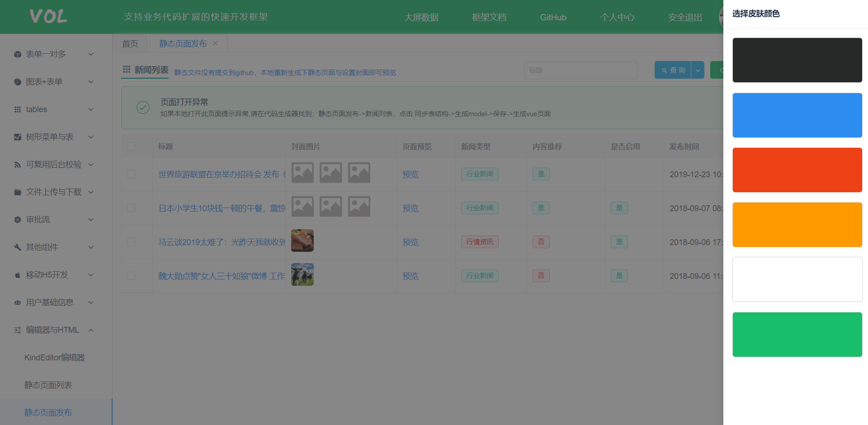868x425 pixels.
Task: Open 静态页面发布 sidebar submenu item
Action: click(48, 413)
